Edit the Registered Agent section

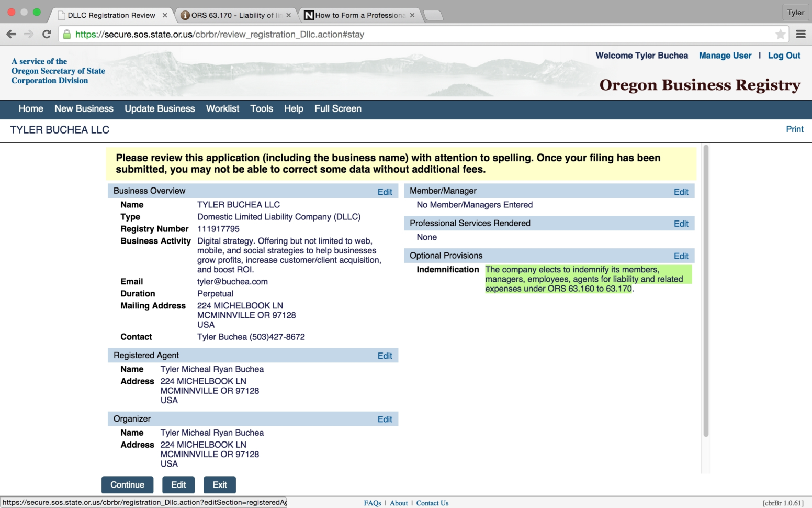[x=385, y=356]
